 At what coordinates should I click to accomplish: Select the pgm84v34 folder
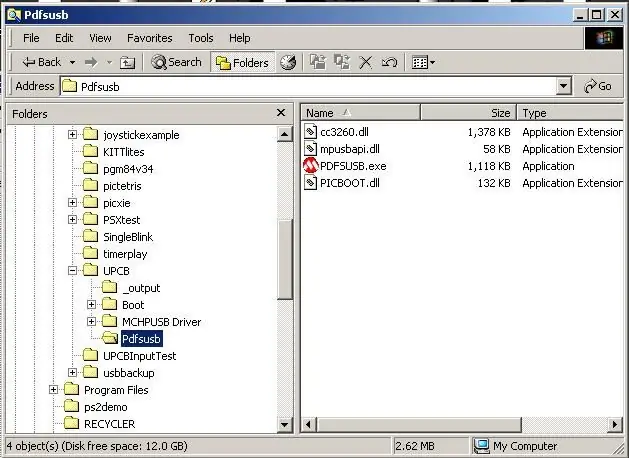[x=128, y=169]
